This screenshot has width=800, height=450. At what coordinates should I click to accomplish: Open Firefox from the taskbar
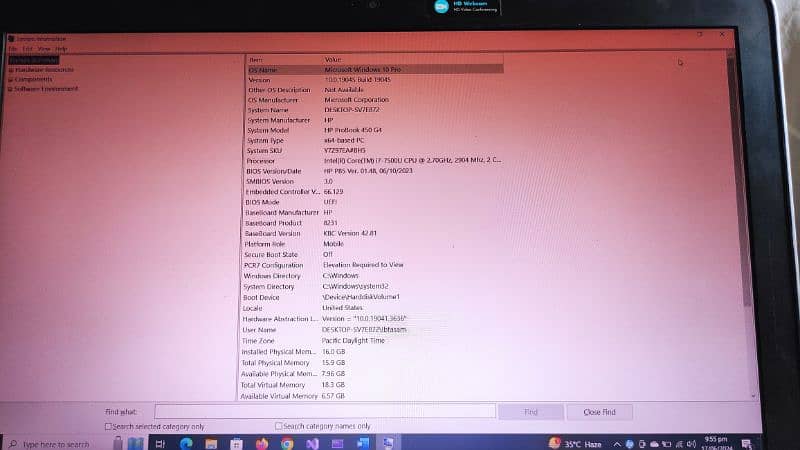click(x=262, y=444)
